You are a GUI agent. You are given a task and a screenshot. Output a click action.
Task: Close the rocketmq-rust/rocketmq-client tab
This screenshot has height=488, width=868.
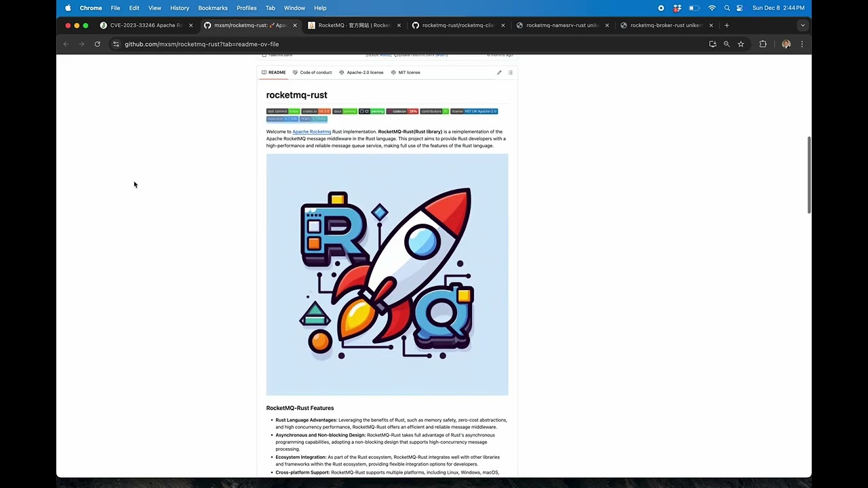point(502,25)
